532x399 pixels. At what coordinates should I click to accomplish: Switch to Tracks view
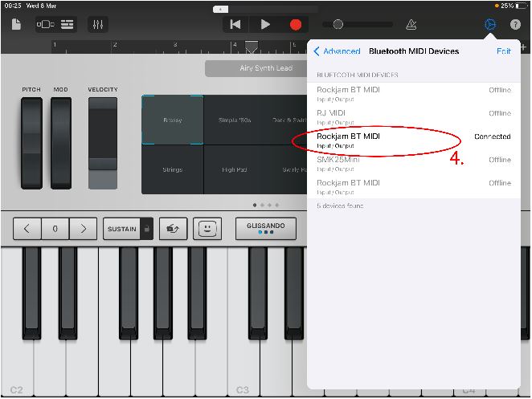67,25
